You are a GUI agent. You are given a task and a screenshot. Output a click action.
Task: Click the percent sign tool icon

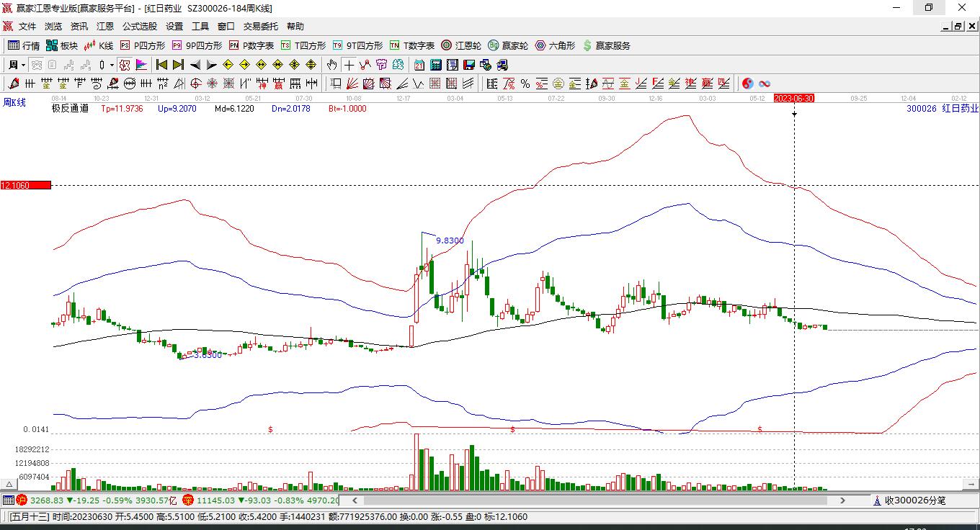point(525,84)
